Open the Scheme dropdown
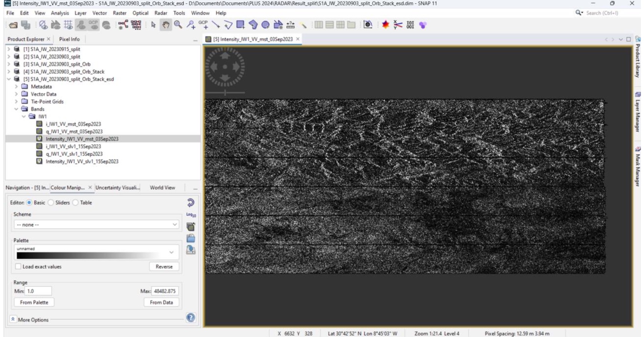Screen dimensions: 644x337 coord(96,225)
